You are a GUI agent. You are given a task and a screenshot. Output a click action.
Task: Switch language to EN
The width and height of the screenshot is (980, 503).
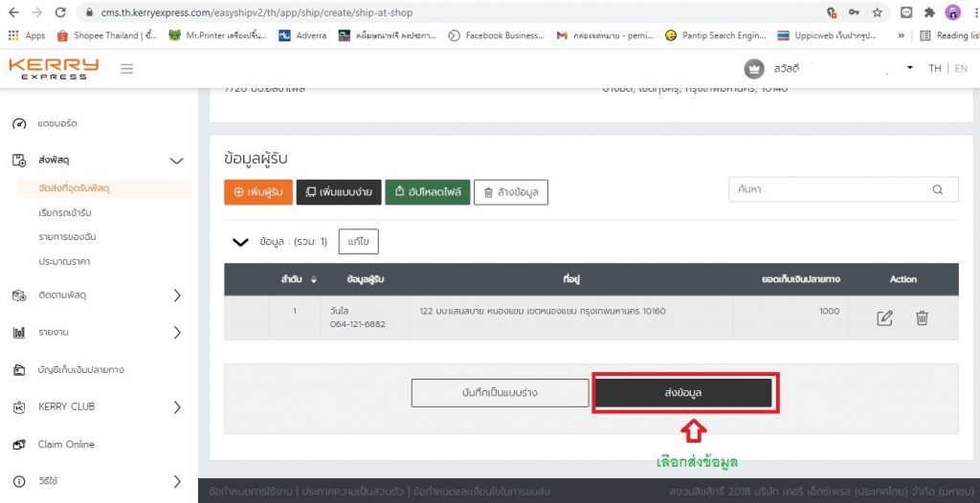(961, 68)
